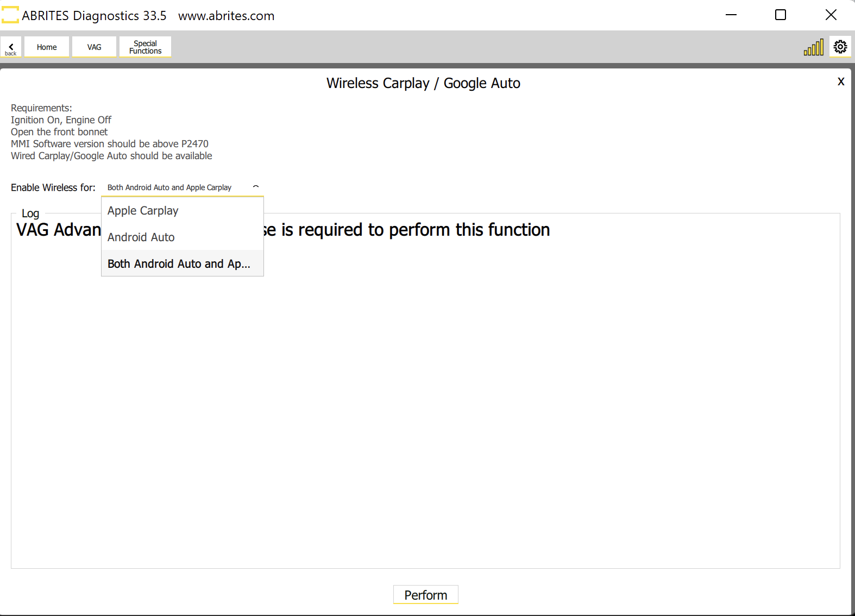This screenshot has height=616, width=855.
Task: Click the Wireless Carplay / Google Auto title
Action: [423, 83]
